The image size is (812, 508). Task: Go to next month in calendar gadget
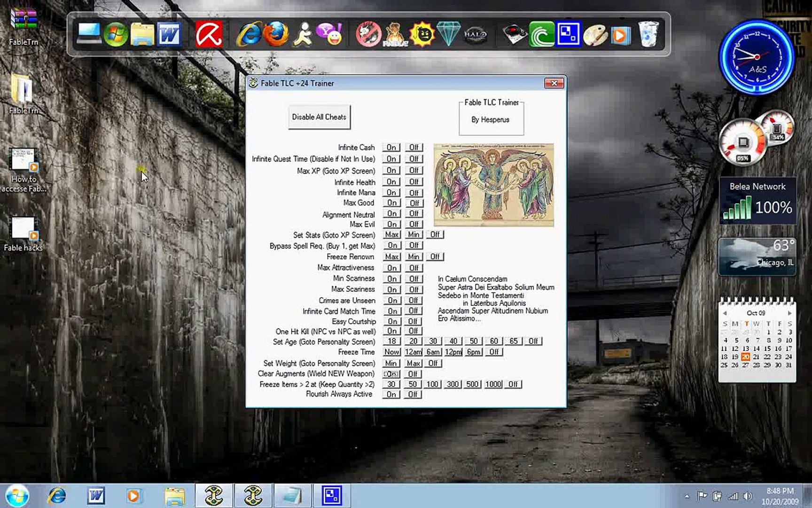(x=789, y=313)
